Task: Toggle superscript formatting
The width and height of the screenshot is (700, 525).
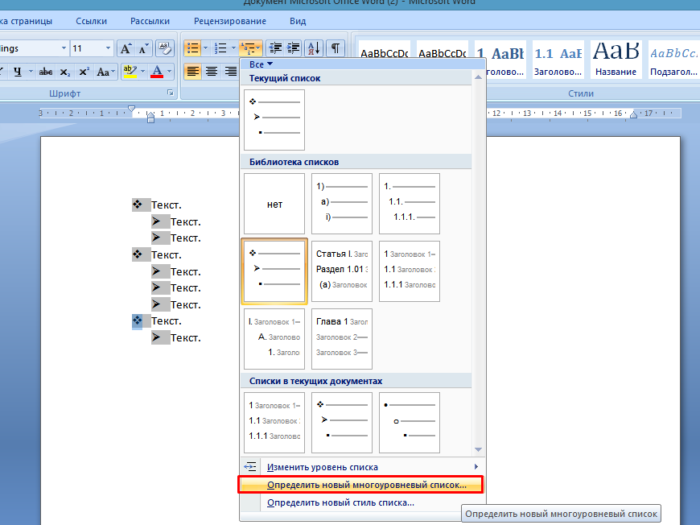Action: tap(83, 71)
